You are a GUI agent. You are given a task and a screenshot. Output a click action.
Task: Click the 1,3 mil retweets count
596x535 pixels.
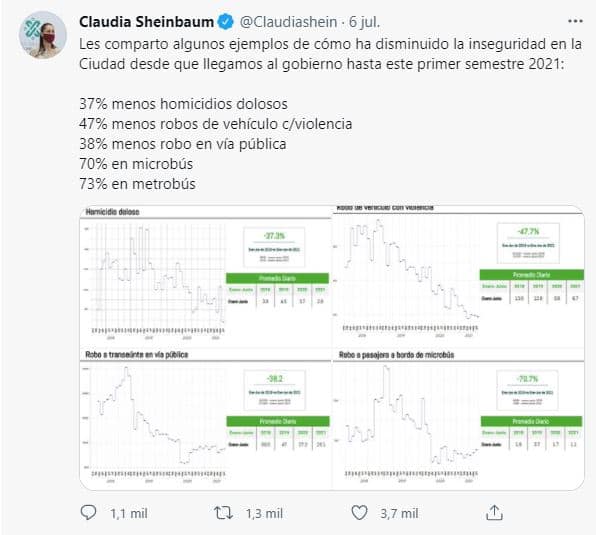(264, 514)
